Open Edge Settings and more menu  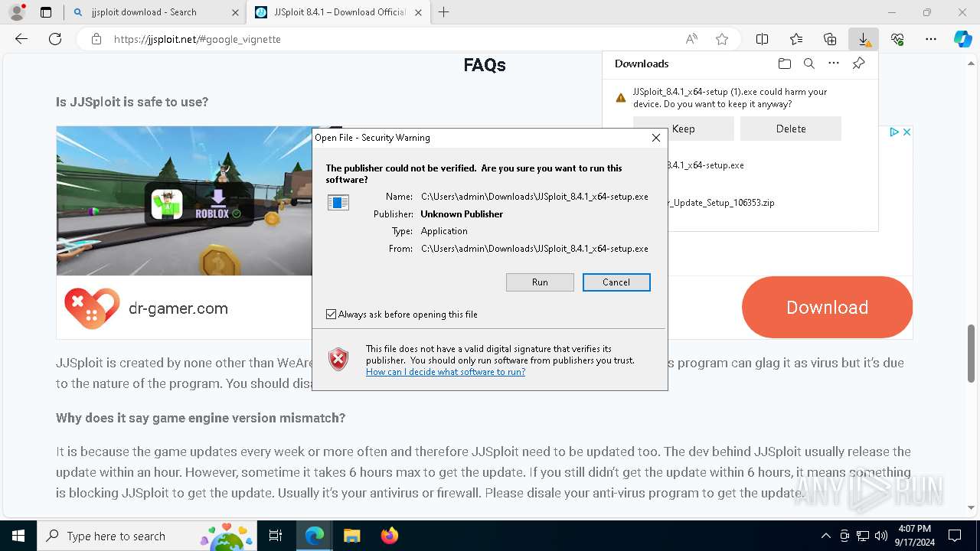pyautogui.click(x=931, y=39)
